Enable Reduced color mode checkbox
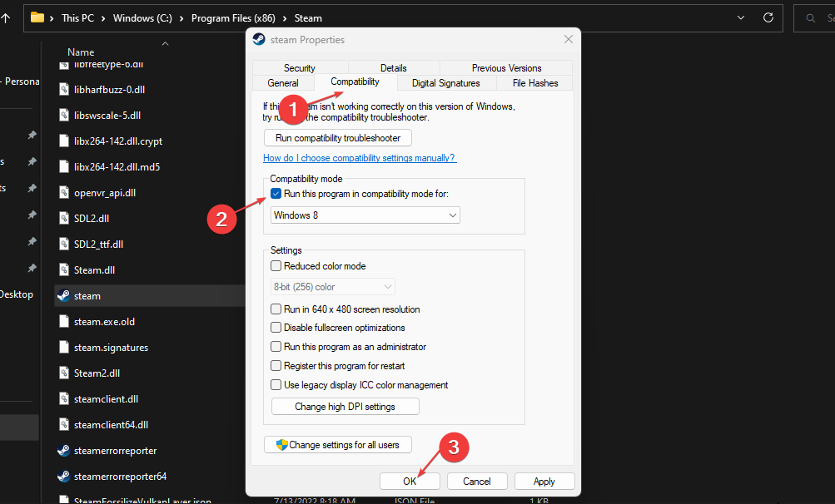The image size is (835, 504). [276, 265]
